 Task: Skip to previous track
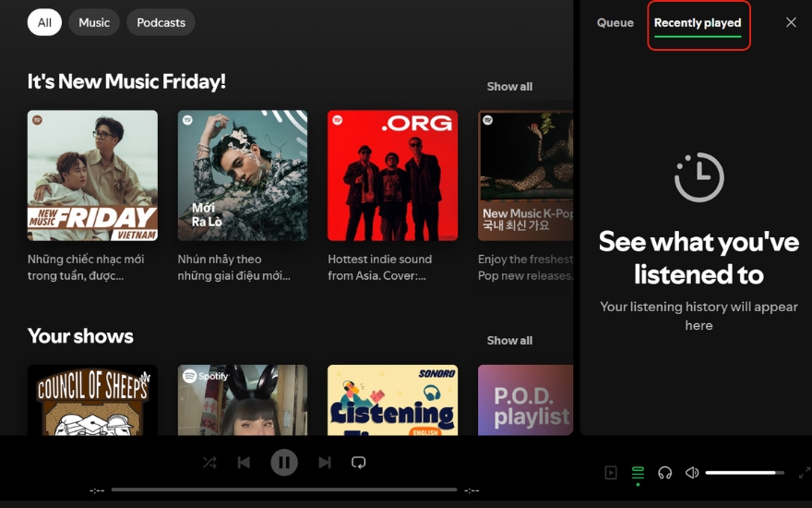[x=244, y=463]
